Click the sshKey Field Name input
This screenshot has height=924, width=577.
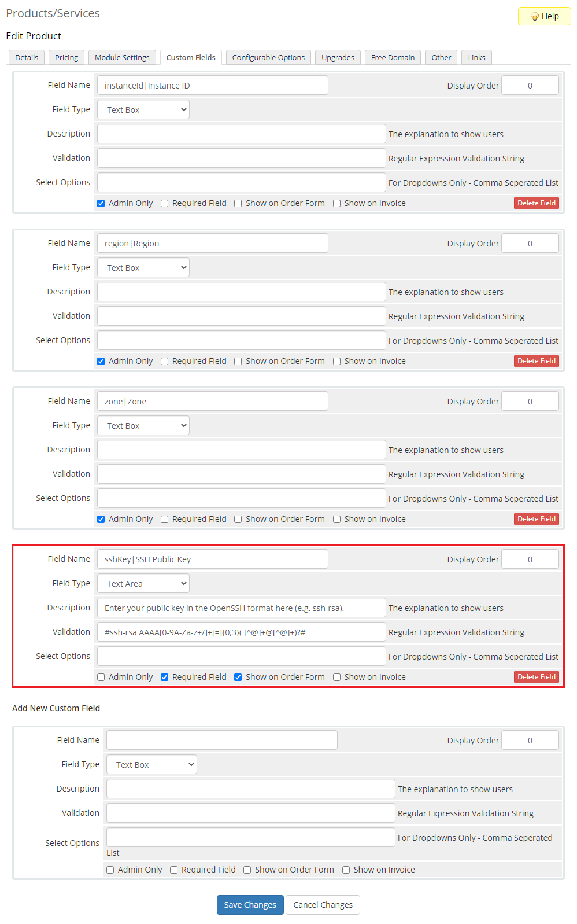(x=212, y=559)
